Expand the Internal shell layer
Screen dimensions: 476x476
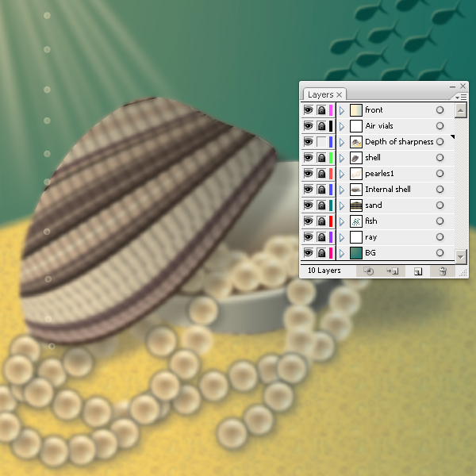[x=342, y=190]
